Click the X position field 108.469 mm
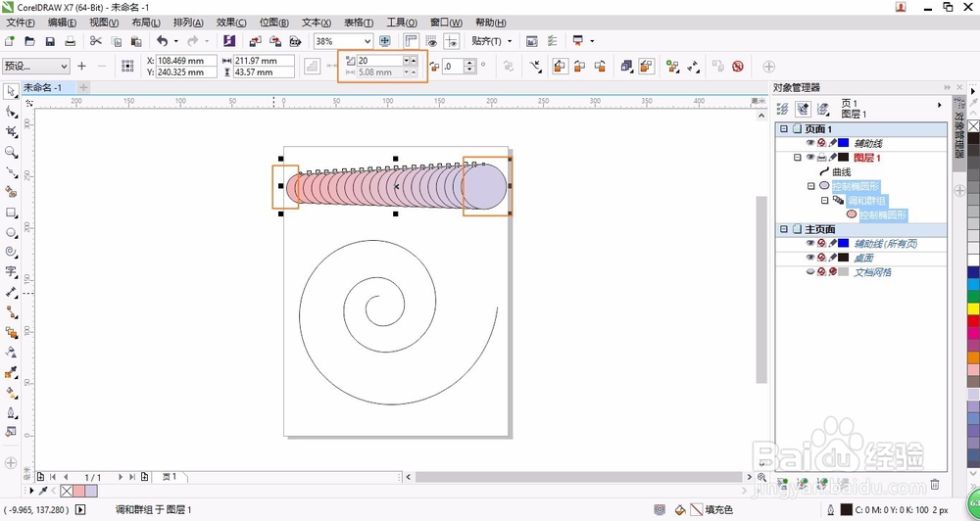The image size is (980, 521). click(185, 61)
